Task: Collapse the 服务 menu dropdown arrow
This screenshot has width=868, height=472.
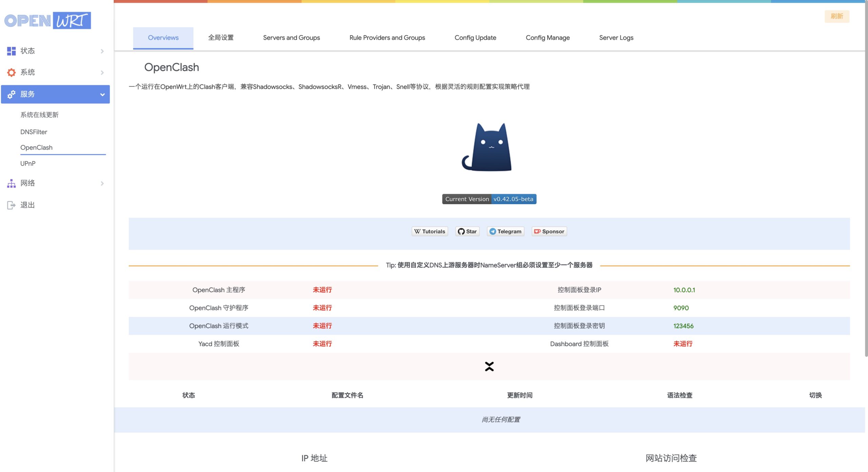Action: click(102, 95)
